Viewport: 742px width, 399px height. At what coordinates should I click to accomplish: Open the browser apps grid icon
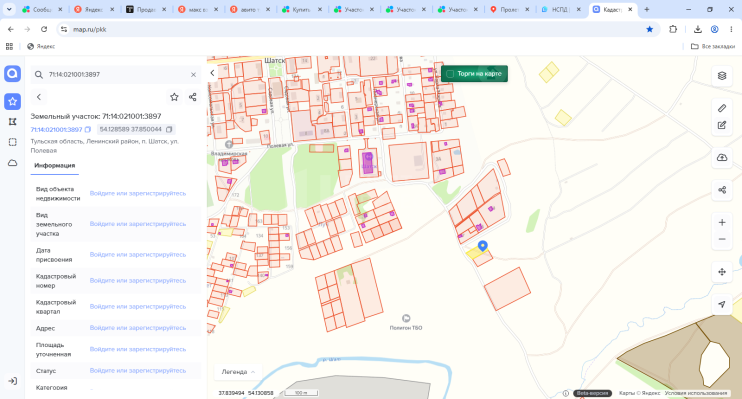[x=9, y=46]
